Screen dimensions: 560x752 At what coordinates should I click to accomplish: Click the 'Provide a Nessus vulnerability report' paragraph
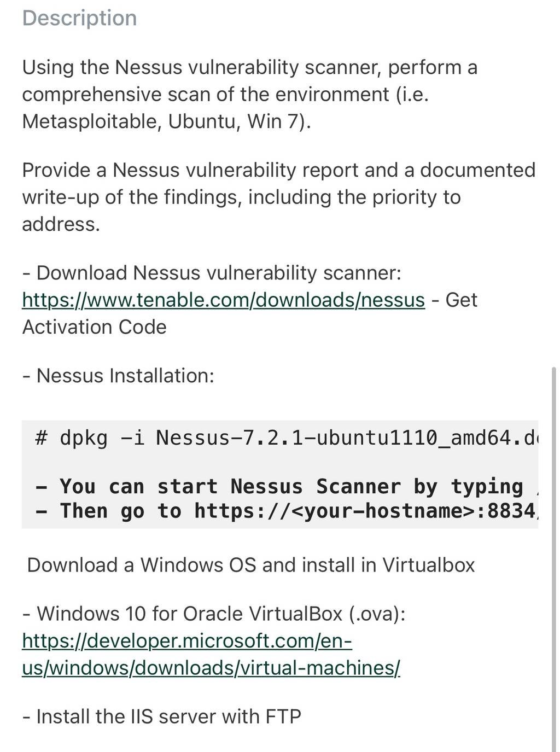pos(278,197)
